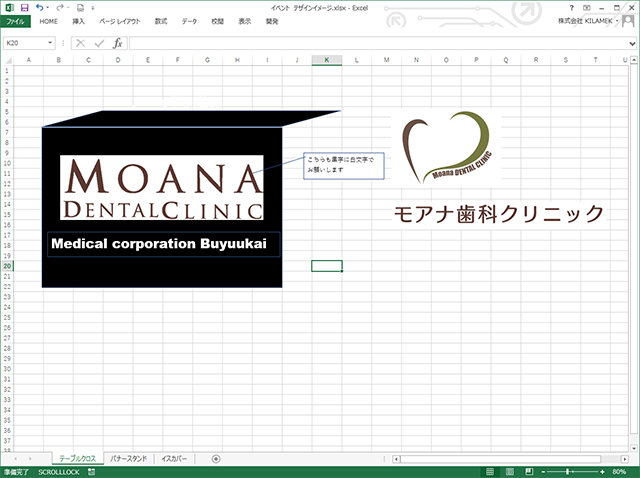Click vertical scrollbar down arrow

[633, 447]
